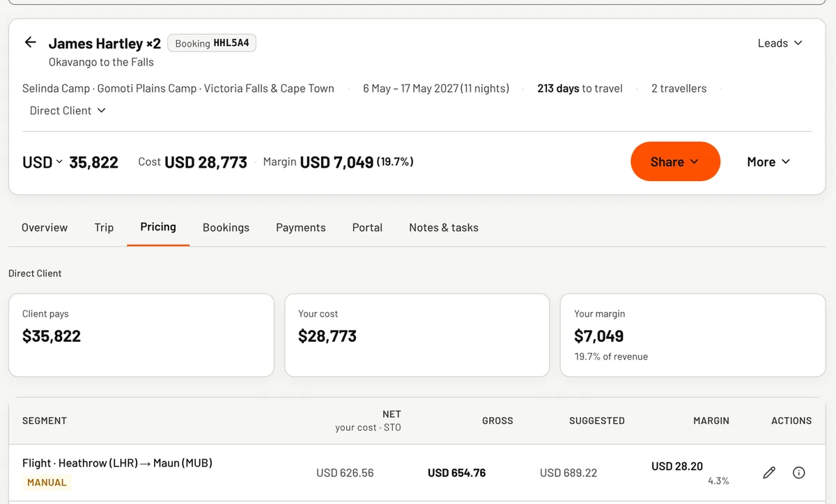This screenshot has height=504, width=836.
Task: Switch to the Overview tab
Action: (x=45, y=228)
